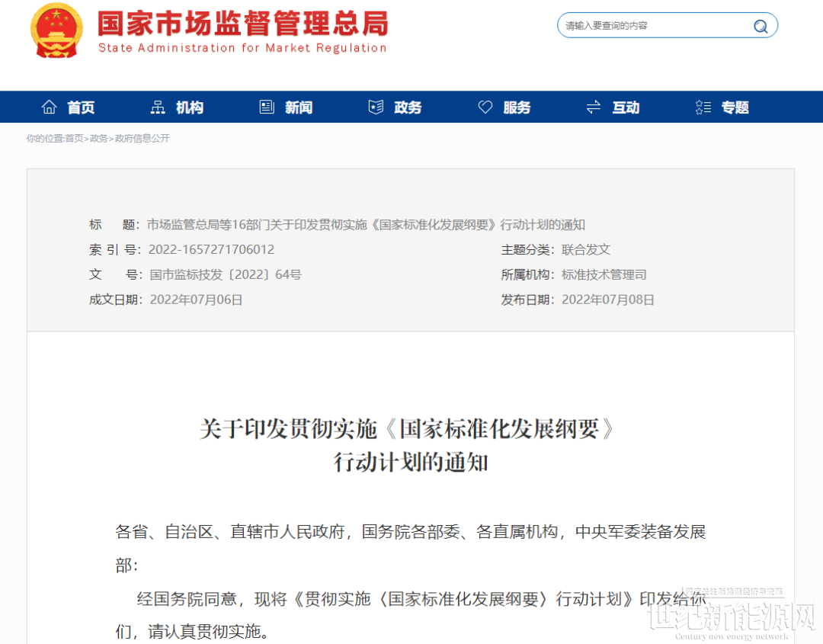Follow the 政务 breadcrumb link
823x644 pixels.
[99, 139]
